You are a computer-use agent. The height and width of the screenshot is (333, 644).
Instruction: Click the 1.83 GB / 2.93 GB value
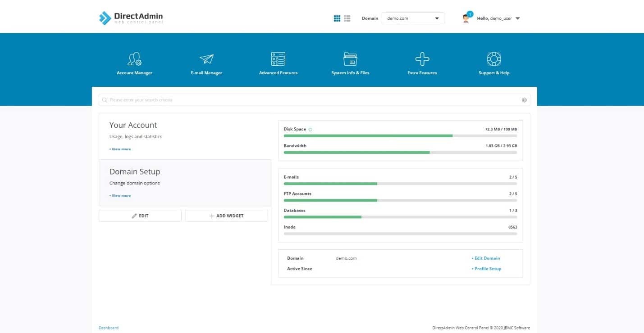501,146
